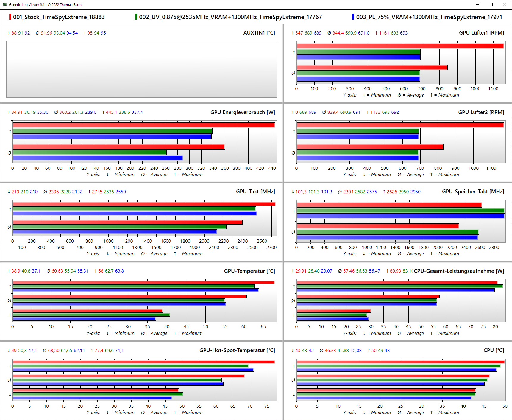Click the empty AUXTIN1 chart plot area

pyautogui.click(x=141, y=69)
